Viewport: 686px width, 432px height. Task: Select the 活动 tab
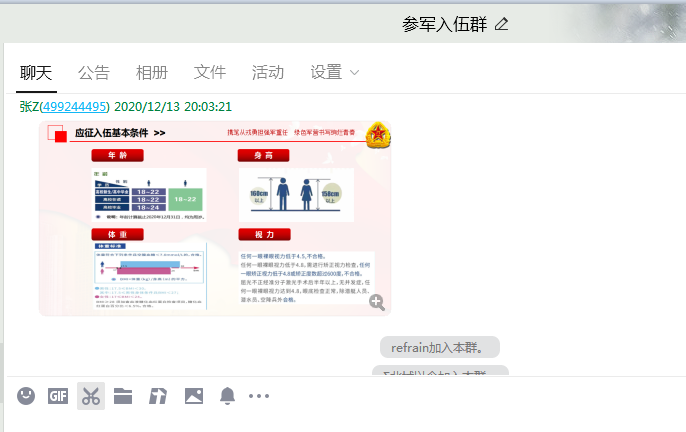268,72
